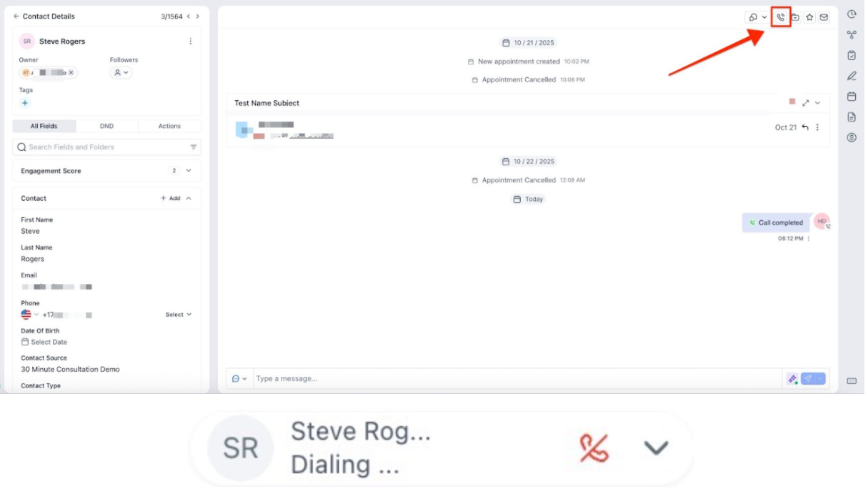The image size is (868, 487).
Task: Click the envelope mark-unread icon
Action: [x=824, y=17]
